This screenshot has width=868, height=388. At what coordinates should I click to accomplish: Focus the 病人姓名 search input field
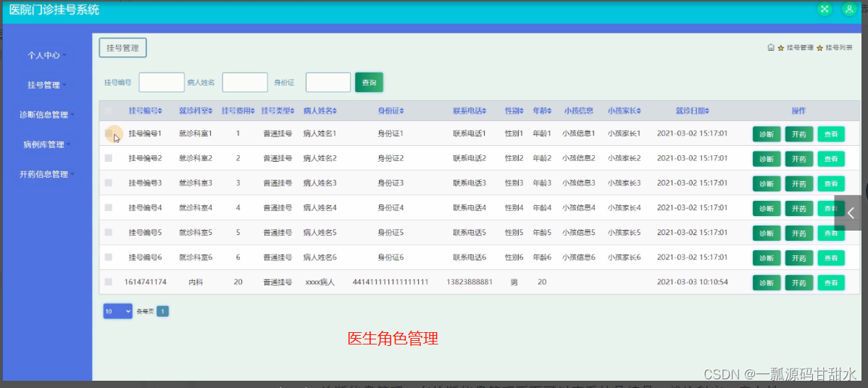coord(245,82)
